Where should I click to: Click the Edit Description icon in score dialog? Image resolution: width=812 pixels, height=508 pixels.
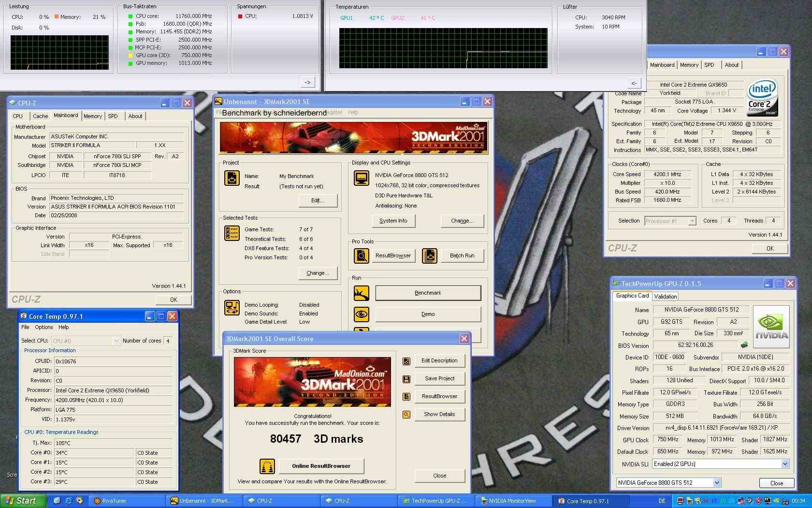tap(406, 361)
